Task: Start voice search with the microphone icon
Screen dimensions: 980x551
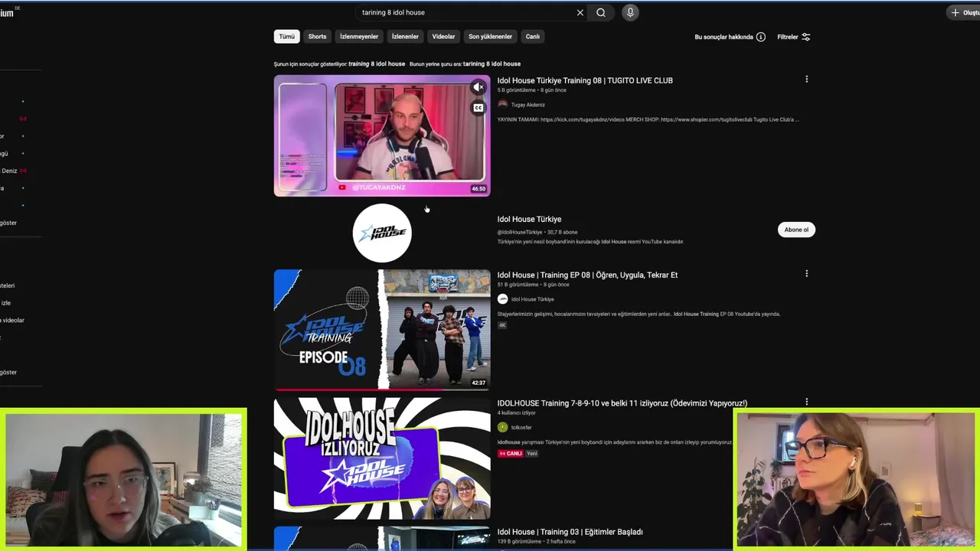Action: [x=630, y=12]
